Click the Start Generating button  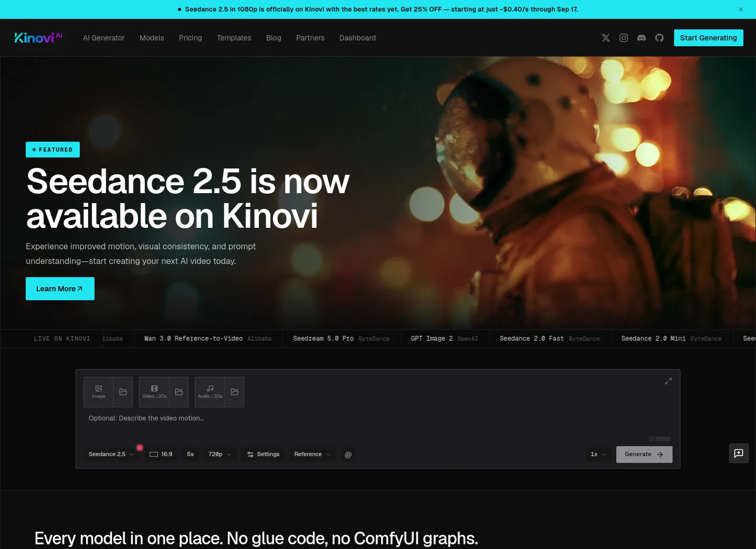[709, 38]
